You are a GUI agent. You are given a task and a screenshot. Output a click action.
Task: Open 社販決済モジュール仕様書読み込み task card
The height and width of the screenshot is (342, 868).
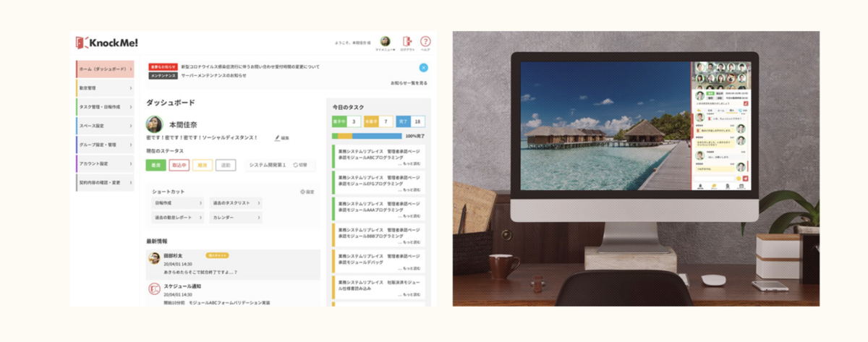(378, 287)
